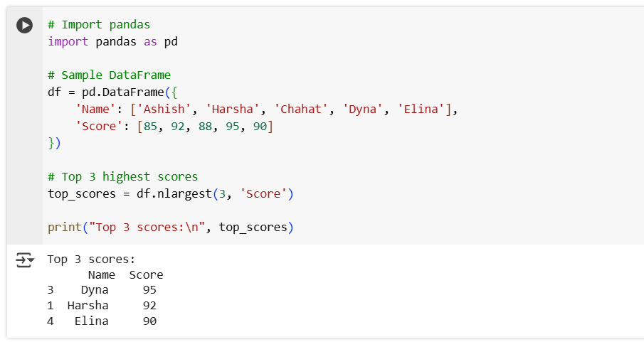
Task: Click the Dyna row in the output
Action: click(x=100, y=290)
